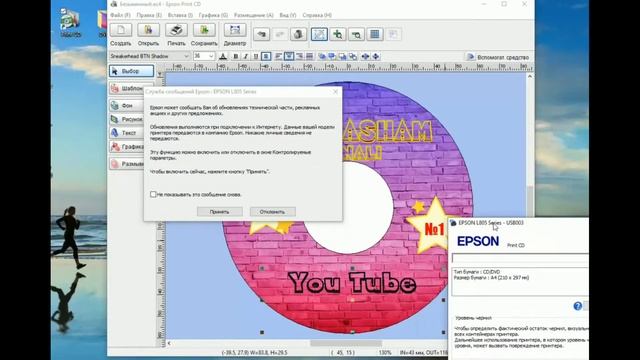Click the canvas scroll-left arrow
This screenshot has width=640, height=360.
[x=169, y=343]
